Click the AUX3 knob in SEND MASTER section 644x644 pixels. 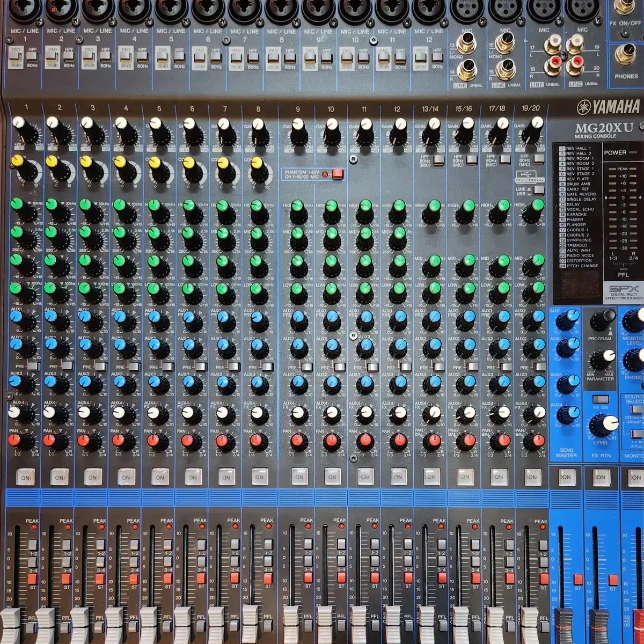click(567, 384)
